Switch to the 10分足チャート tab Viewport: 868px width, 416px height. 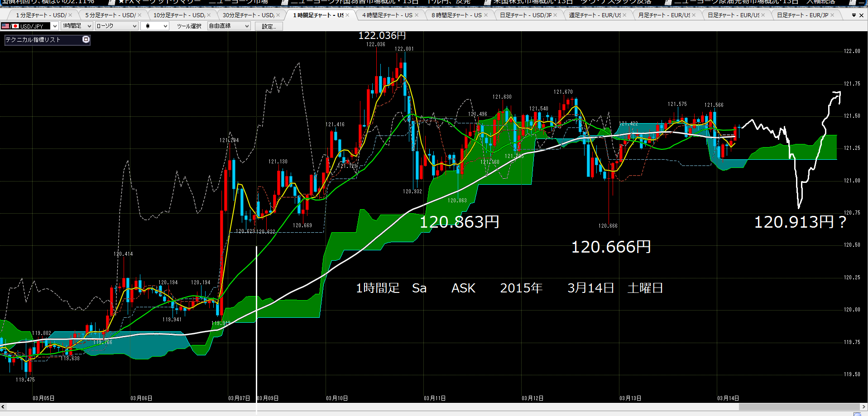pos(179,15)
